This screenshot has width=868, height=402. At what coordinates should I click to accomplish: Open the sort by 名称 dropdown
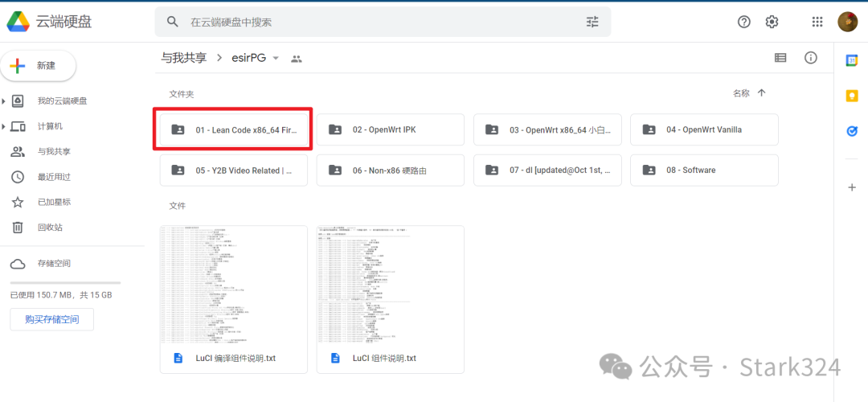point(741,93)
